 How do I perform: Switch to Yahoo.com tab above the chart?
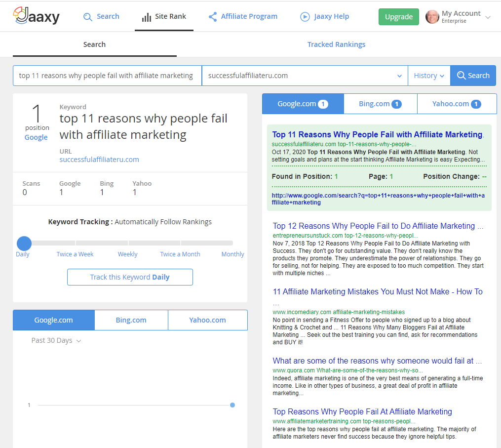tap(207, 320)
